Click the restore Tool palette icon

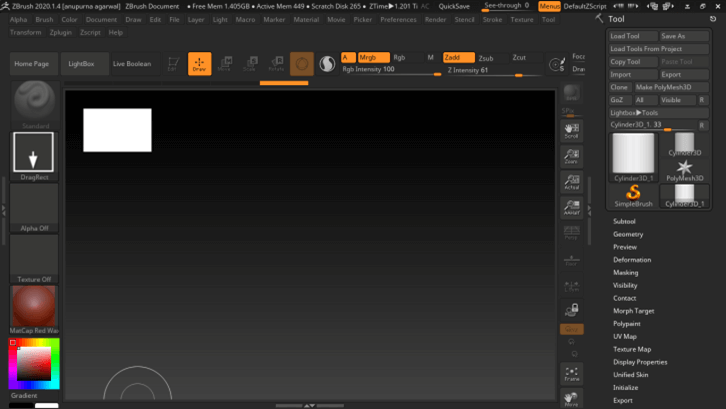(x=713, y=19)
